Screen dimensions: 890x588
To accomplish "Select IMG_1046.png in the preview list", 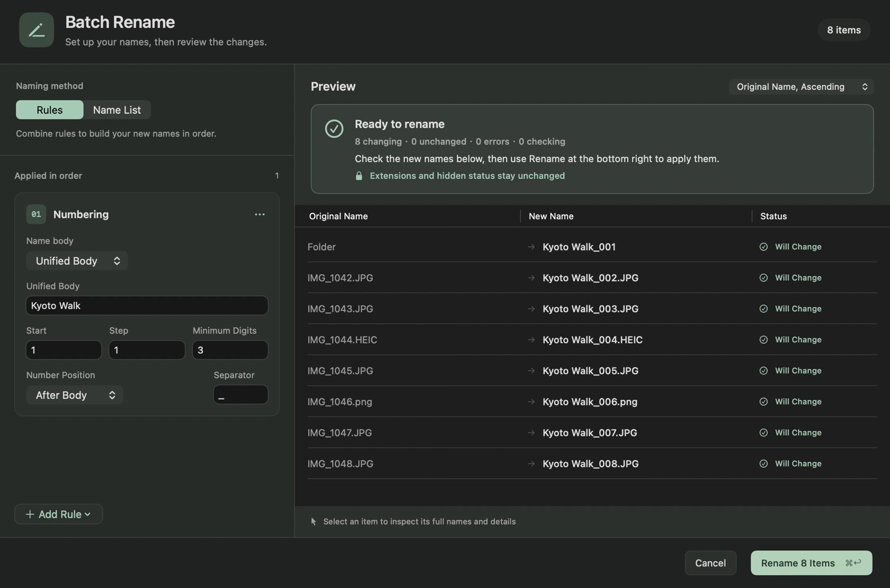I will click(340, 402).
